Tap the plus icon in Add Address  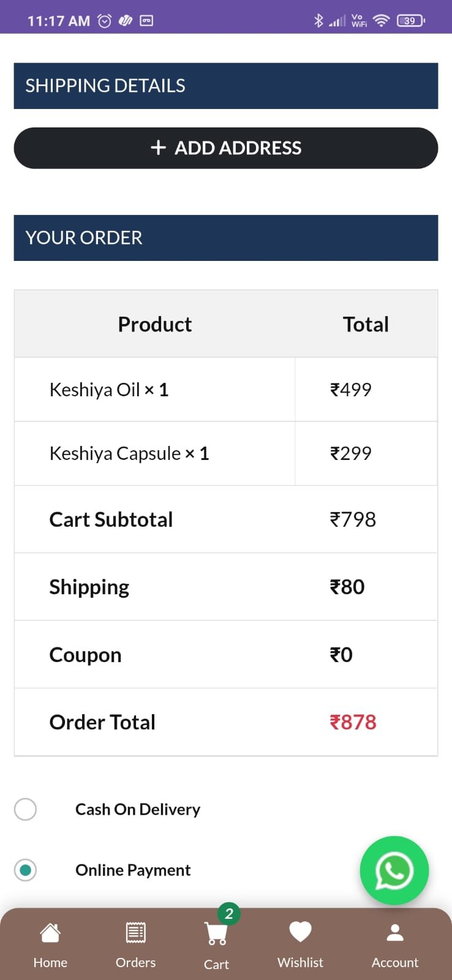click(158, 148)
